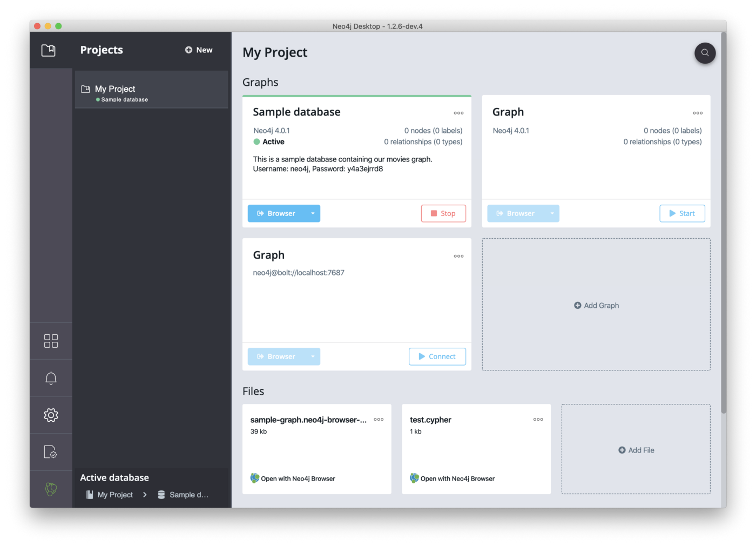Open options menu for sample-graph file card

tap(379, 419)
